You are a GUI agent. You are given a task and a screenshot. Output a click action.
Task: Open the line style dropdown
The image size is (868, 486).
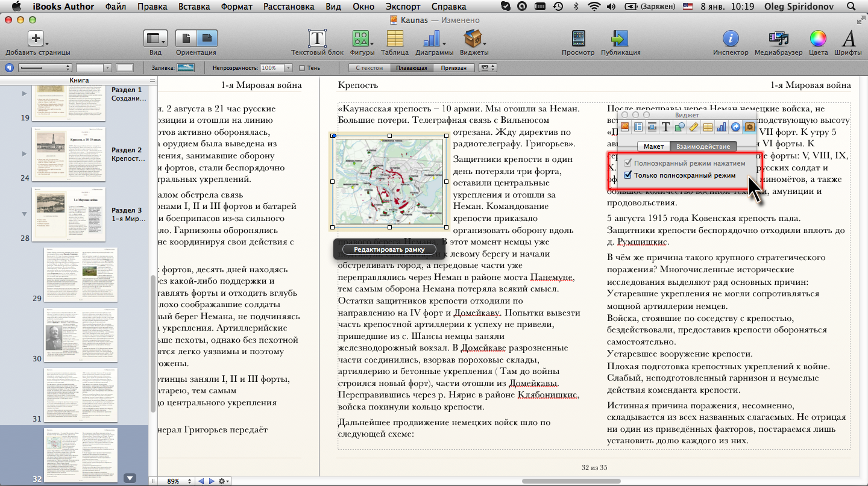(x=45, y=68)
